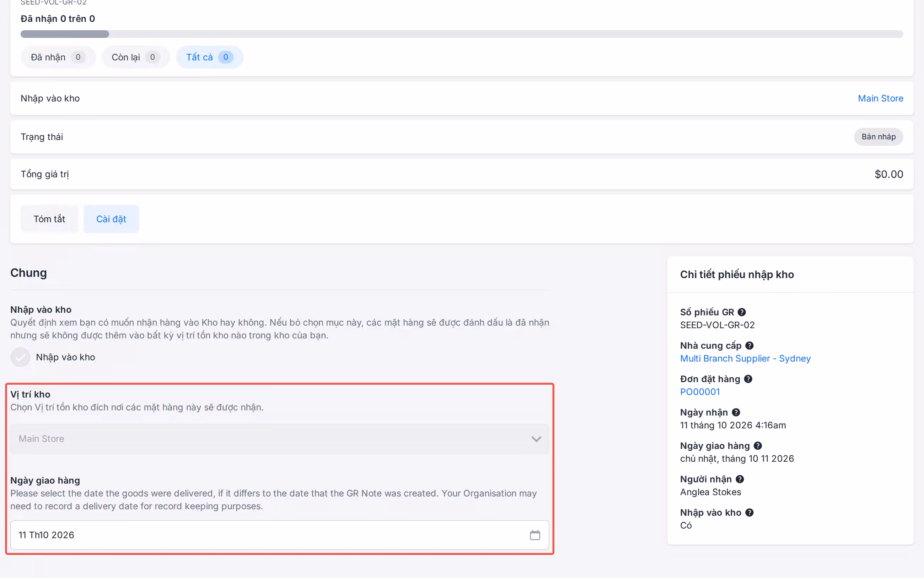Click the received date 11 tháng 10 2026 4:16am

point(732,425)
